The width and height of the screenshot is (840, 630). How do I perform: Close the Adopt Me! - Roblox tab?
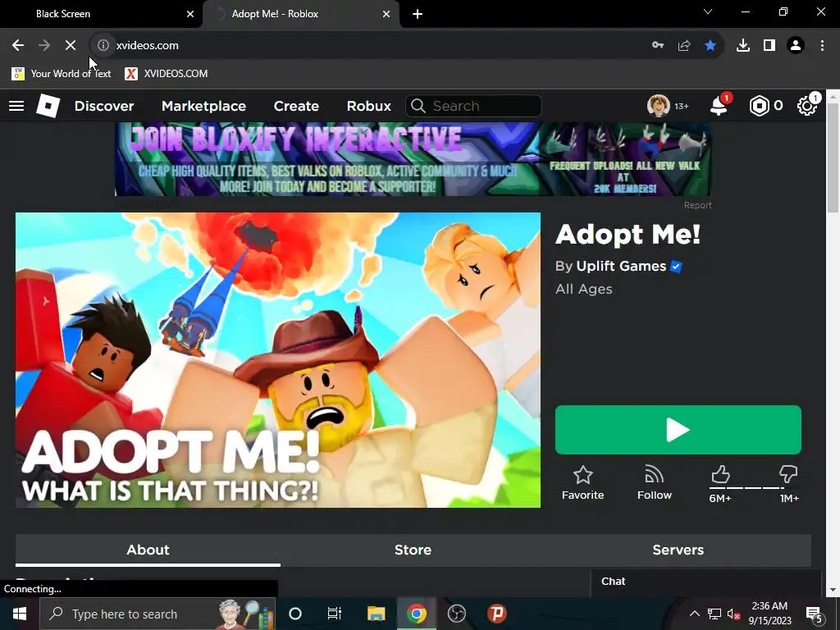pyautogui.click(x=386, y=14)
